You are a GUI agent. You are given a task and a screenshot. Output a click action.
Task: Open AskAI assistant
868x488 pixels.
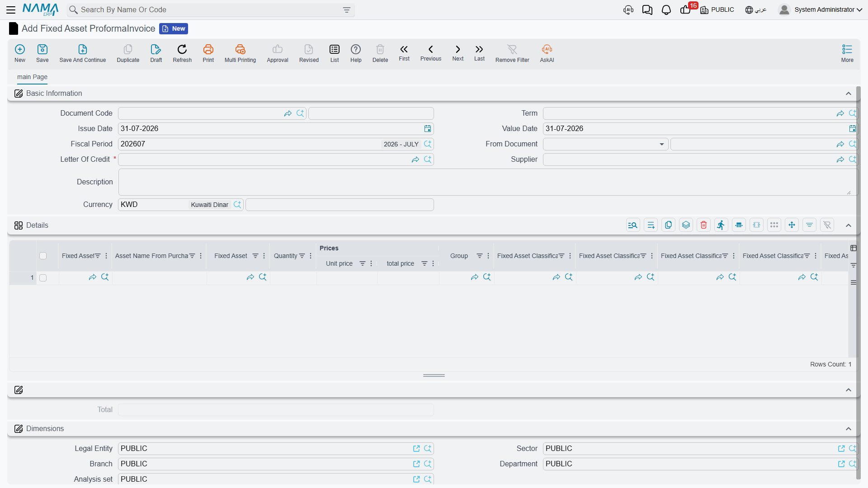(547, 53)
